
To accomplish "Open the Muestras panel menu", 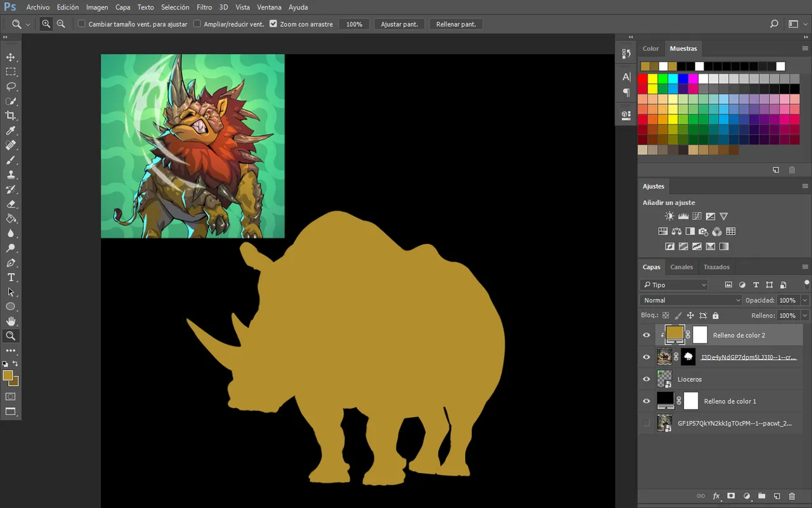I will (805, 48).
